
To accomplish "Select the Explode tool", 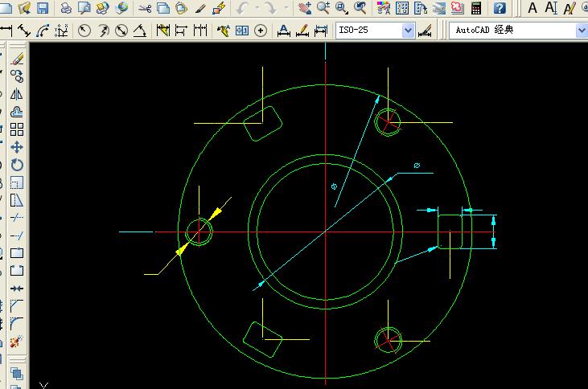I will (x=17, y=342).
